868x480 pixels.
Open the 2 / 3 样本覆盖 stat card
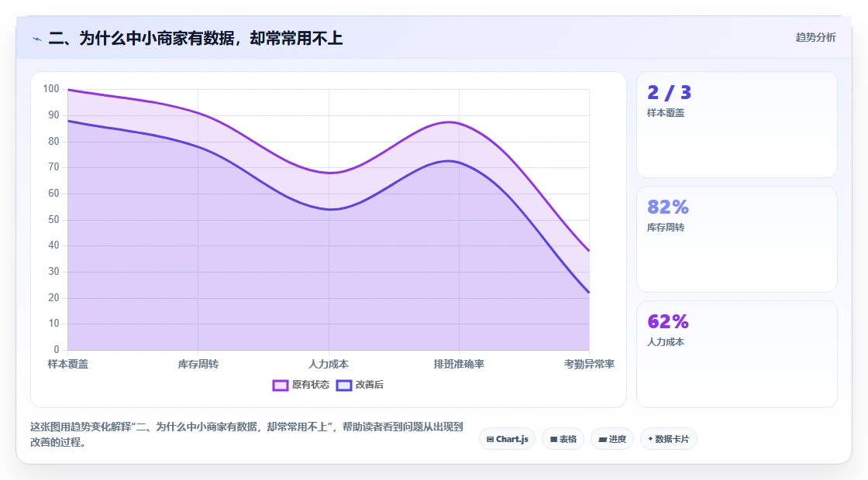(x=737, y=125)
